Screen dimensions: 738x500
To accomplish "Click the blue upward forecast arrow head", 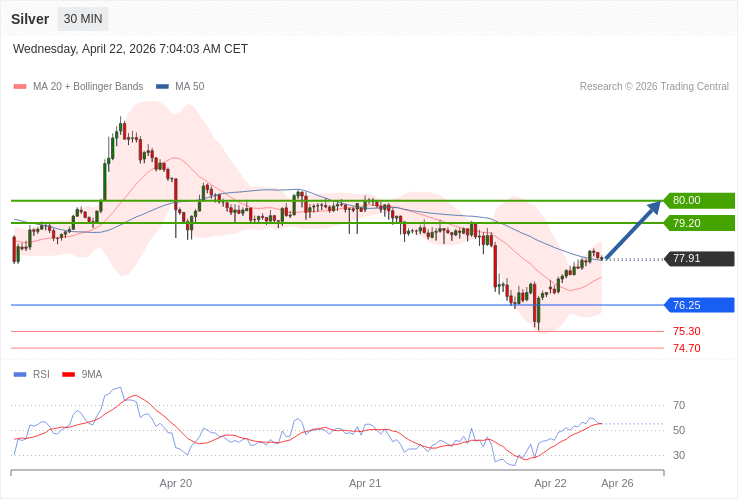I will (653, 207).
